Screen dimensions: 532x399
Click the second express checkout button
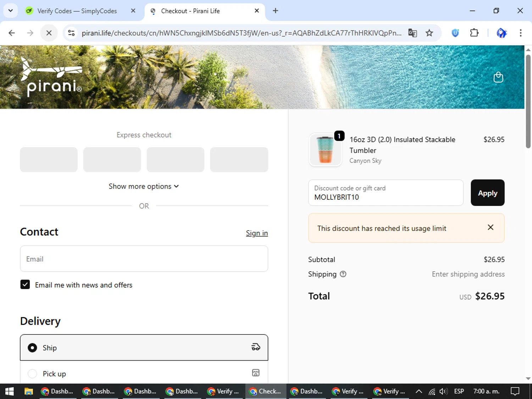tap(112, 160)
